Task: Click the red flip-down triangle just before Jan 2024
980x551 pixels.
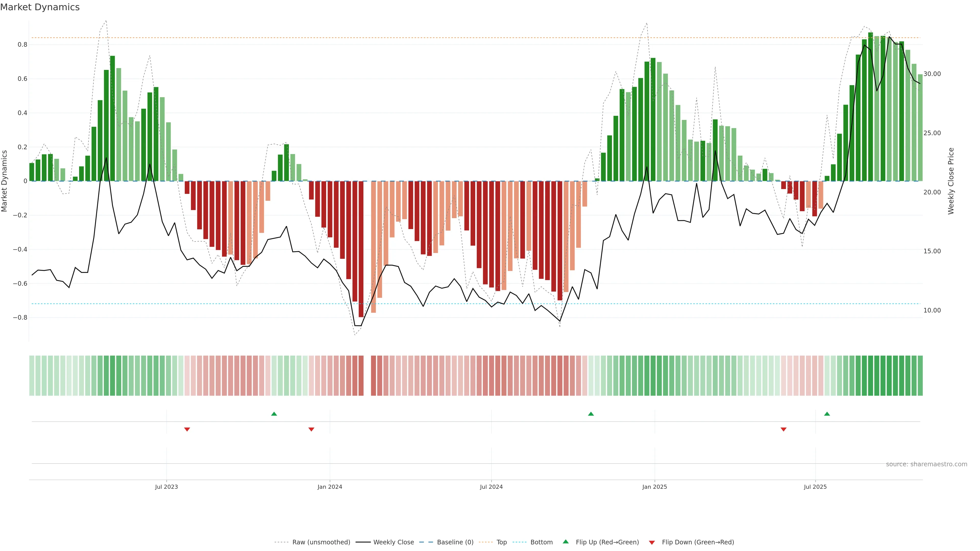Action: click(x=311, y=429)
